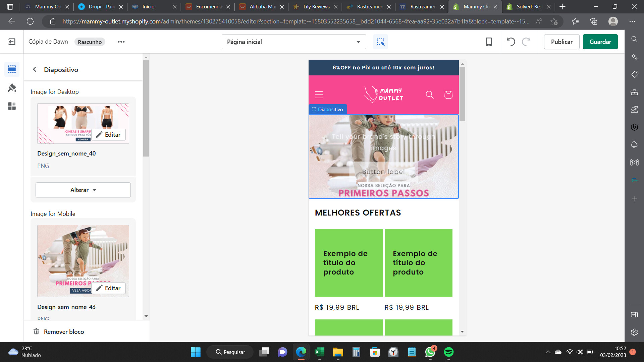
Task: Open the Sections panel icon
Action: [x=12, y=69]
